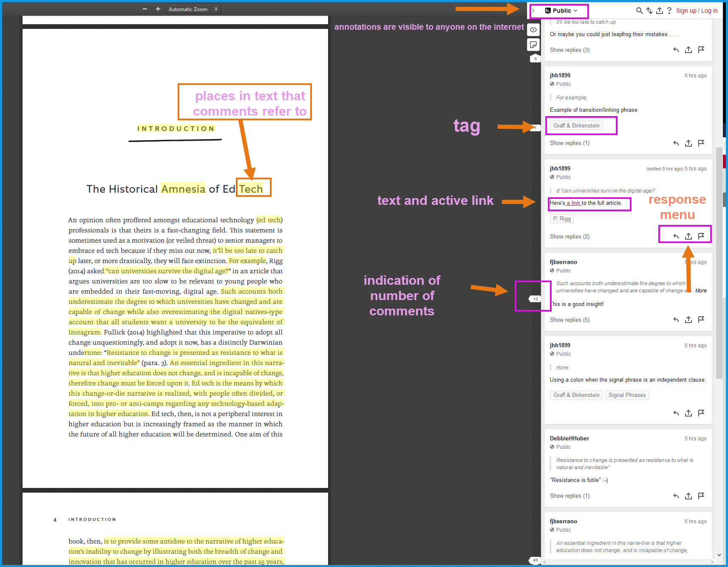Open the sort annotations icon
This screenshot has width=728, height=567.
pos(649,11)
